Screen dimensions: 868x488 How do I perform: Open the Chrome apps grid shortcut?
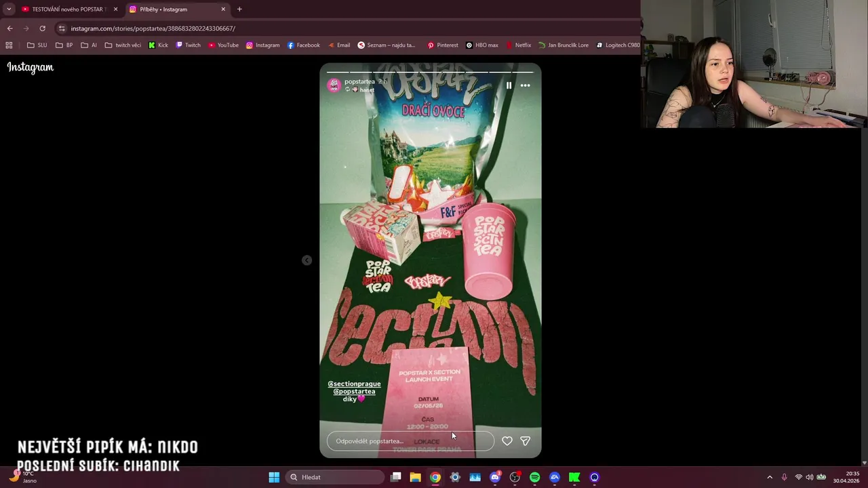(9, 45)
